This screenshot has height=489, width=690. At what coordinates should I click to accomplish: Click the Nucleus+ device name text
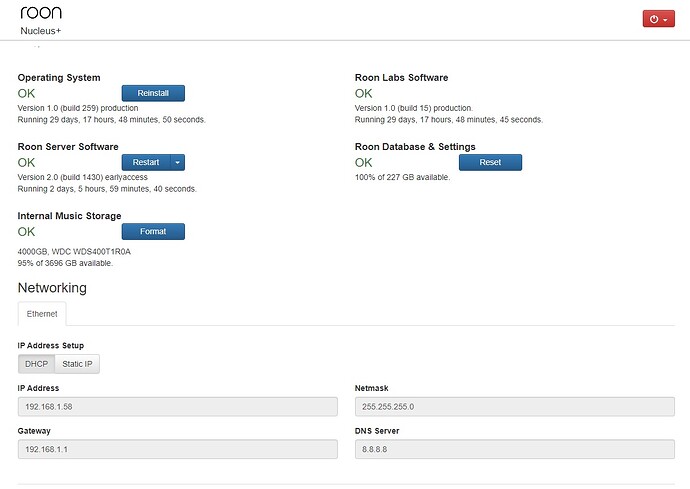pyautogui.click(x=40, y=31)
